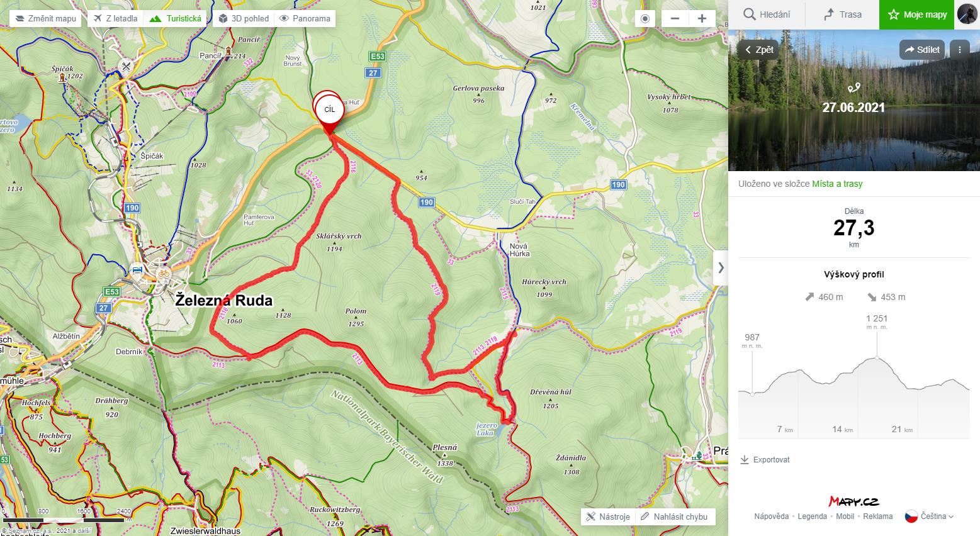This screenshot has height=536, width=980.
Task: Click the lake photo header thumbnail
Action: click(x=854, y=100)
